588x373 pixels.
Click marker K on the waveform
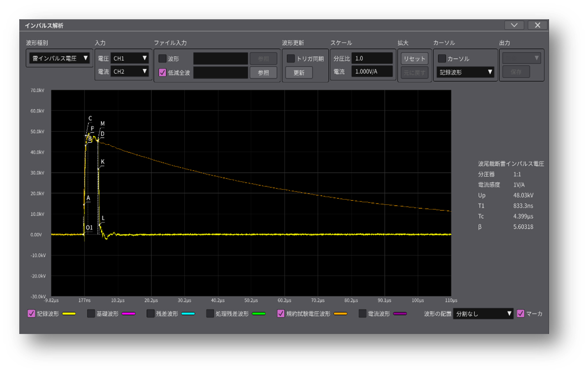click(x=103, y=162)
